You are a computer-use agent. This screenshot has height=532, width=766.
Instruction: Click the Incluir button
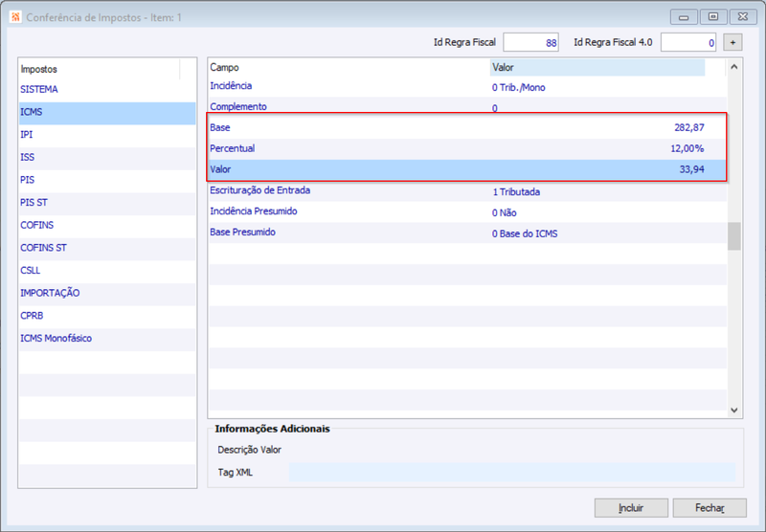point(631,508)
